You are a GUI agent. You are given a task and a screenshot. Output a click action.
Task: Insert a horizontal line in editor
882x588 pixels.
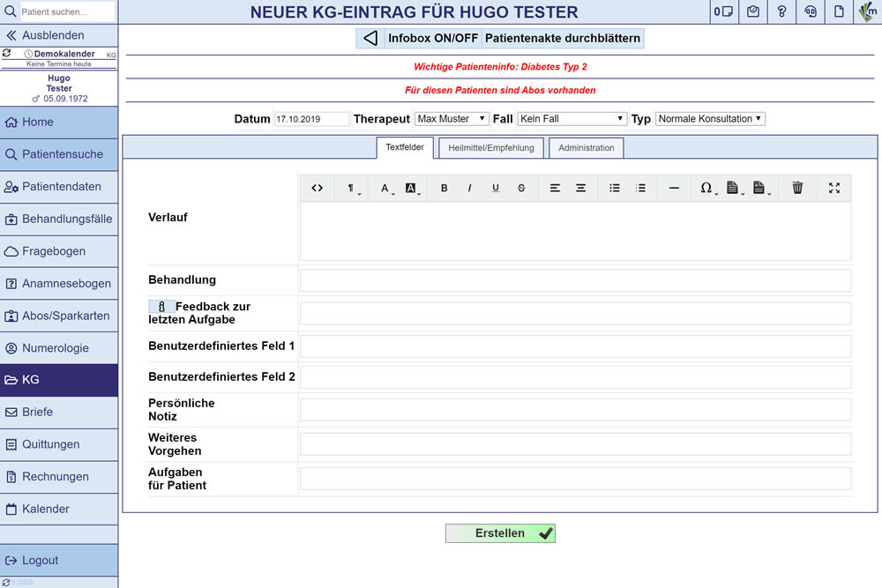click(x=674, y=188)
